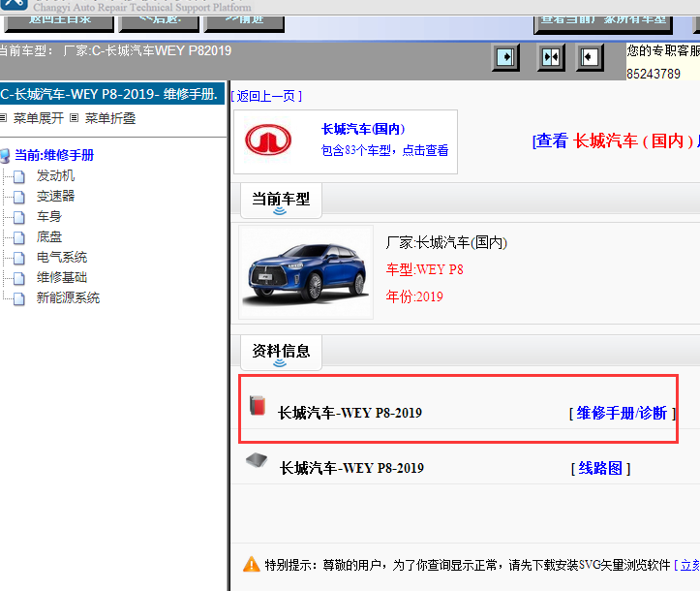Click the 返回主目录 button
Screen dimensions: 700x591
point(59,23)
